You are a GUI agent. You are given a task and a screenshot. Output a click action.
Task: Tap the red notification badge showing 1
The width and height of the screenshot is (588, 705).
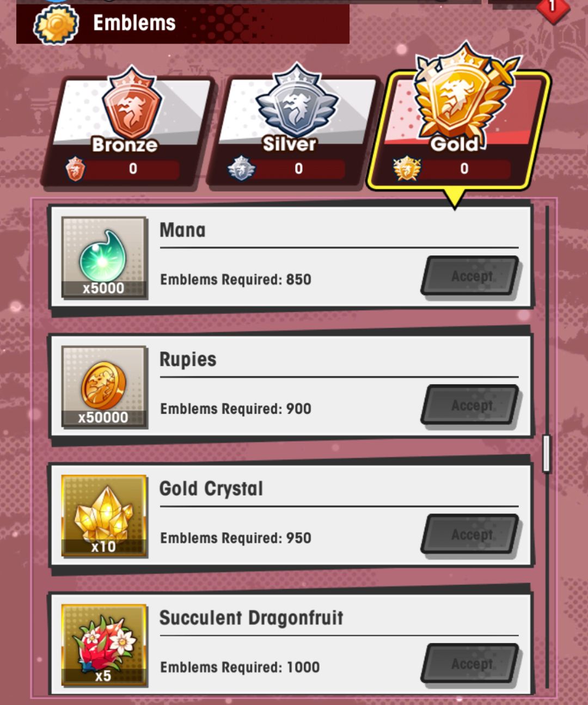(x=553, y=8)
